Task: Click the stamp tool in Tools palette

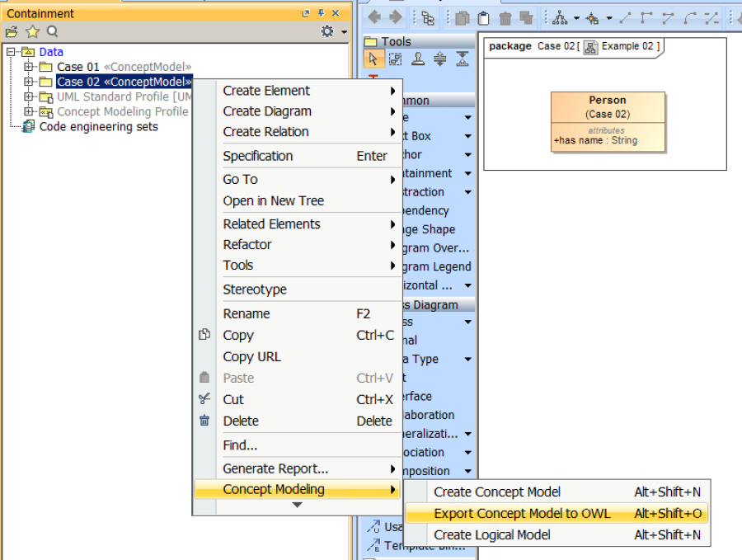Action: pyautogui.click(x=418, y=59)
